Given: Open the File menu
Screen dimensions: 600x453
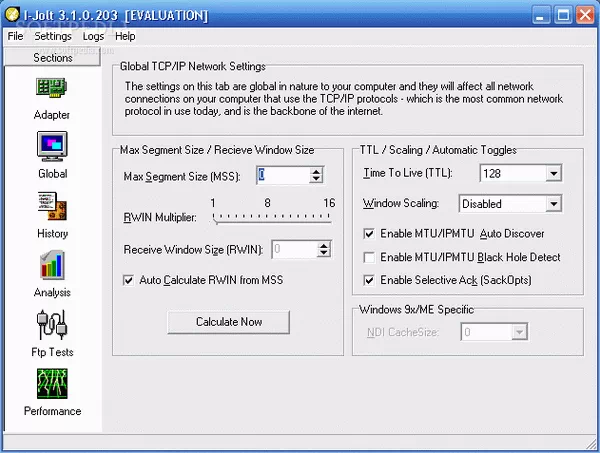Looking at the screenshot, I should pyautogui.click(x=15, y=36).
